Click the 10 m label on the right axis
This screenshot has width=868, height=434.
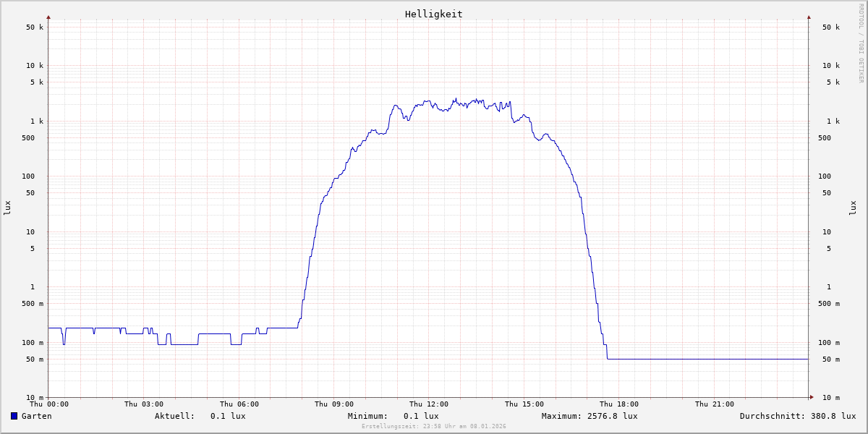point(830,398)
